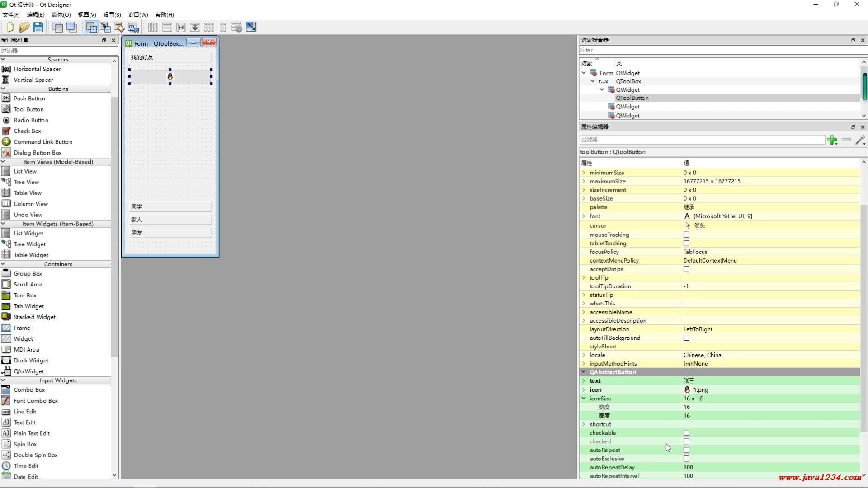Collapse the Form node in Object Inspector
The height and width of the screenshot is (488, 868).
point(584,73)
